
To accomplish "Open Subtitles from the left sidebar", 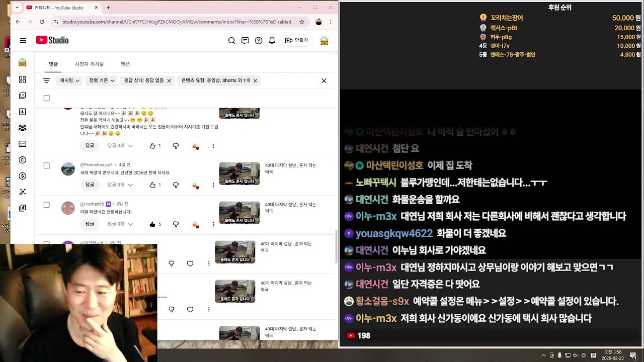I will click(x=22, y=144).
